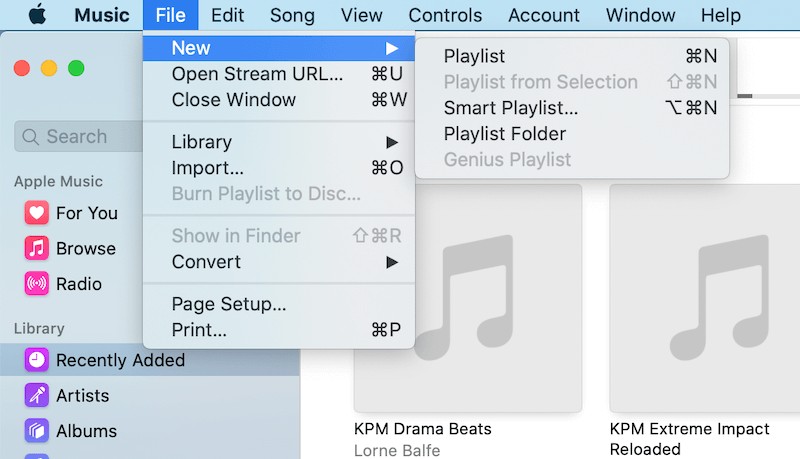Image resolution: width=800 pixels, height=459 pixels.
Task: Choose Show in Finder
Action: tap(279, 236)
